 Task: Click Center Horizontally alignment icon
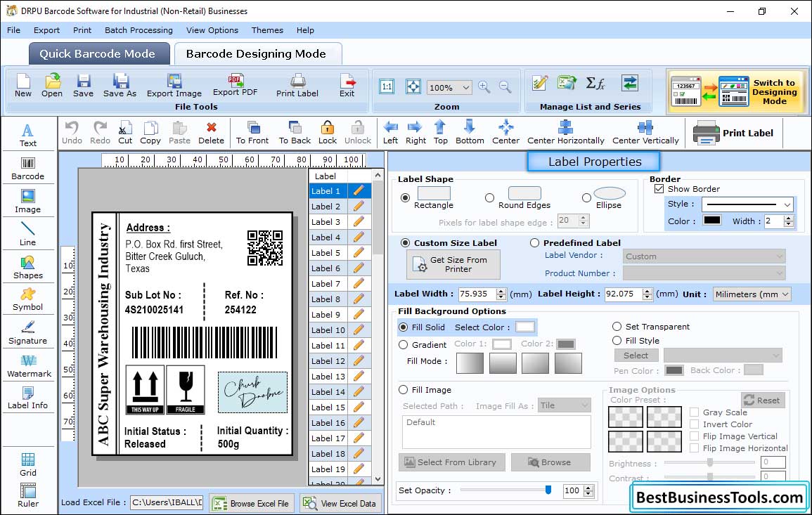coord(565,133)
